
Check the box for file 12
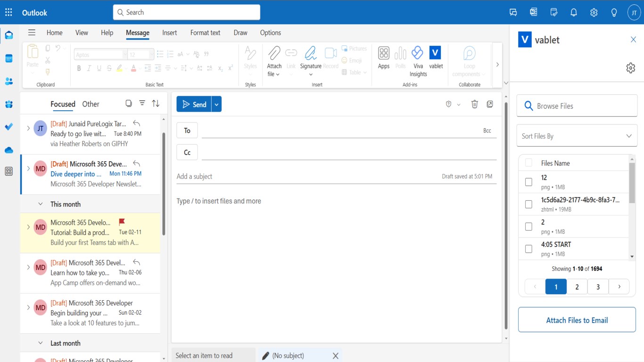pyautogui.click(x=528, y=182)
